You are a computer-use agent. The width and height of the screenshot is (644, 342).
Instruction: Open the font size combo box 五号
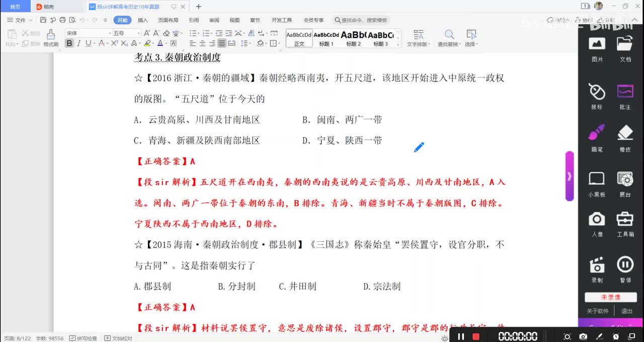126,33
